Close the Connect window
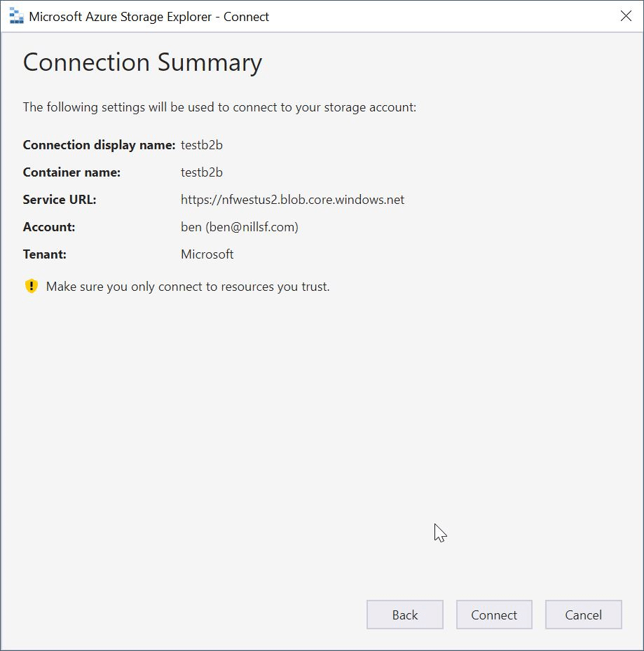 [x=626, y=16]
